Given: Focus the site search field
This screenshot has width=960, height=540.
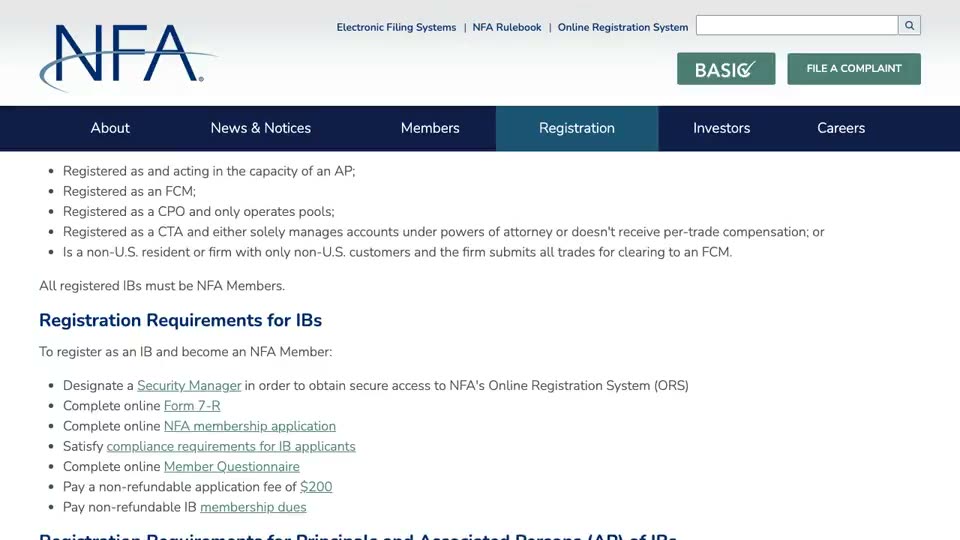Looking at the screenshot, I should pyautogui.click(x=797, y=25).
